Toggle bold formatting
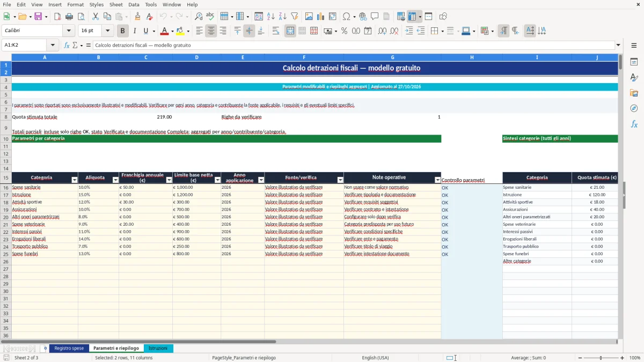 (x=123, y=31)
